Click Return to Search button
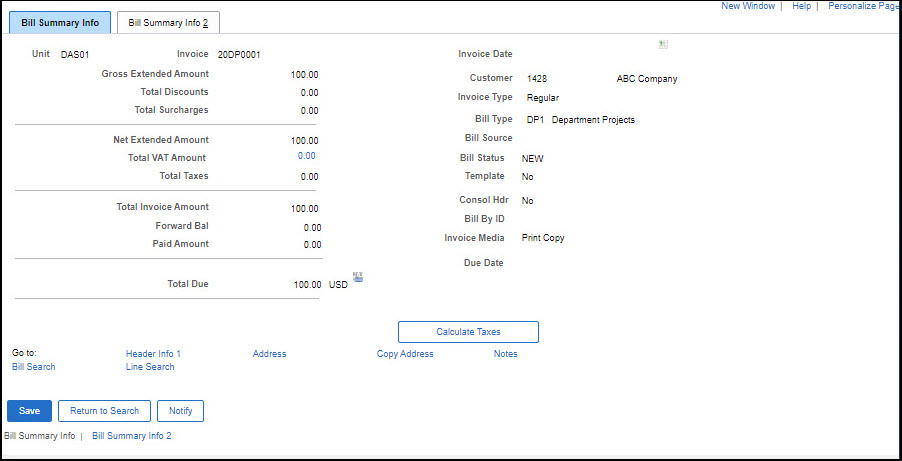The width and height of the screenshot is (902, 461). (x=104, y=411)
